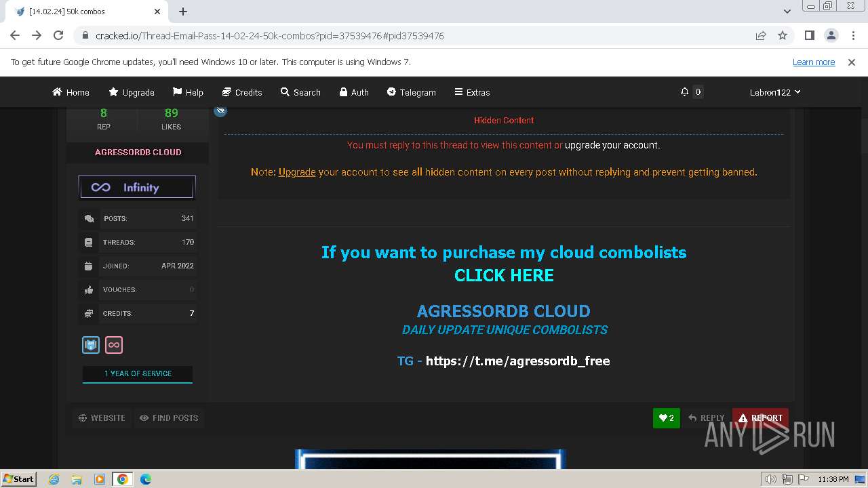Go back to the previous page
This screenshot has height=488, width=868.
tap(15, 35)
